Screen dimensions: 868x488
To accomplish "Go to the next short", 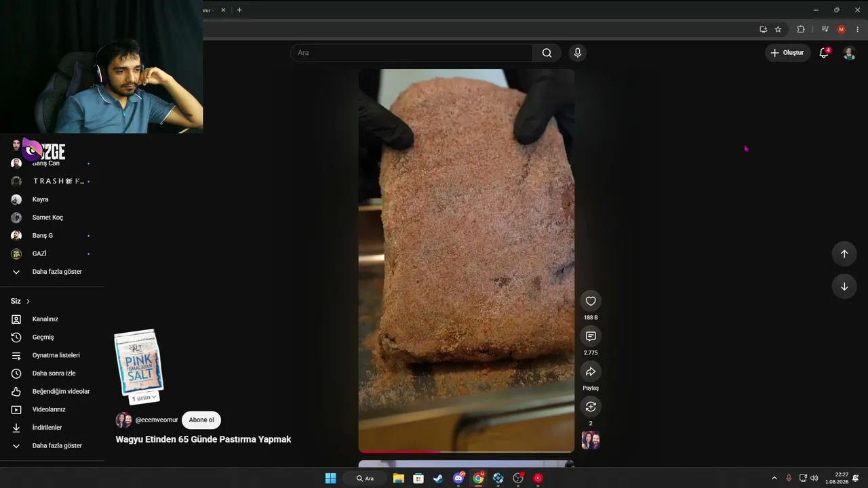I will coord(844,286).
